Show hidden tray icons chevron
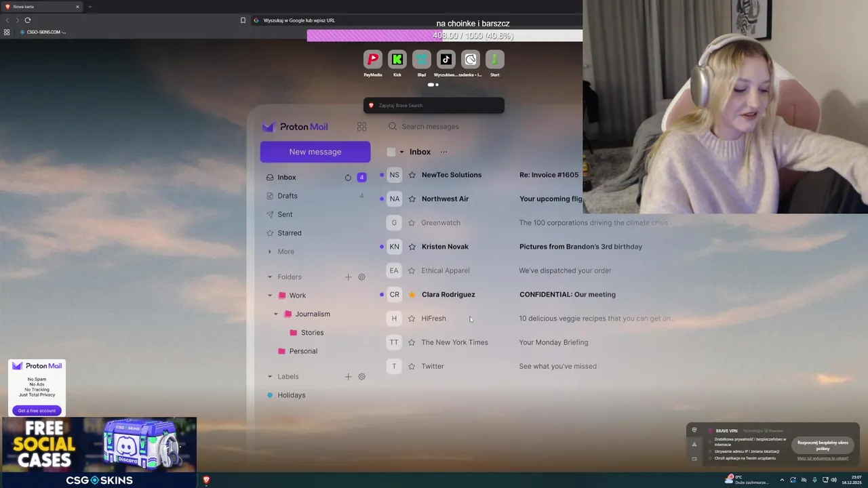The image size is (868, 488). point(782,480)
